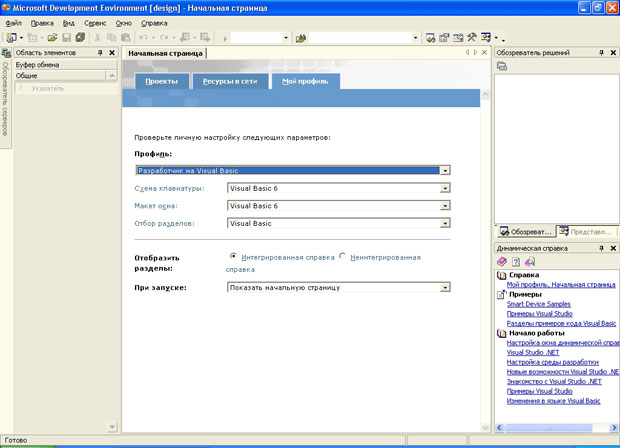The height and width of the screenshot is (448, 620).
Task: Click the Save All toolbar icon
Action: [x=80, y=38]
